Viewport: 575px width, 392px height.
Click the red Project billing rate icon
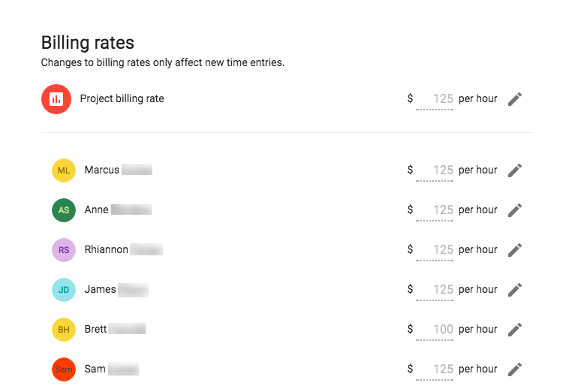[x=56, y=99]
